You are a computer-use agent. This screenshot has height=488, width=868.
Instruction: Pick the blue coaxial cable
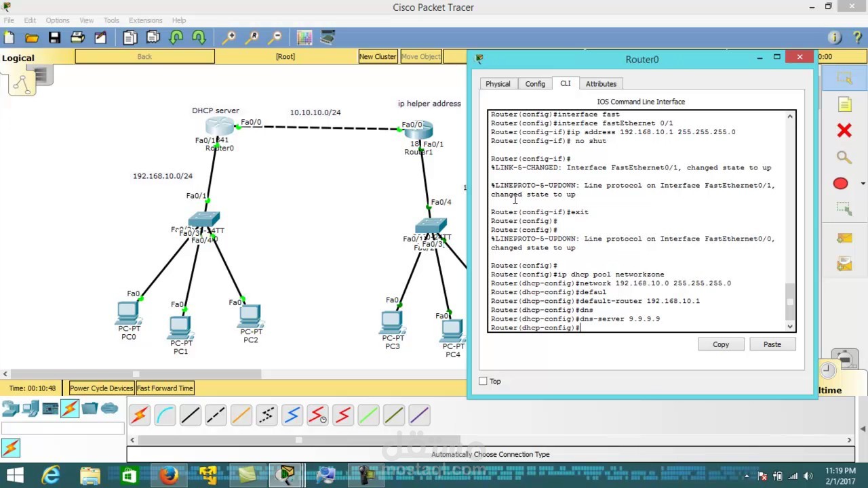(292, 414)
